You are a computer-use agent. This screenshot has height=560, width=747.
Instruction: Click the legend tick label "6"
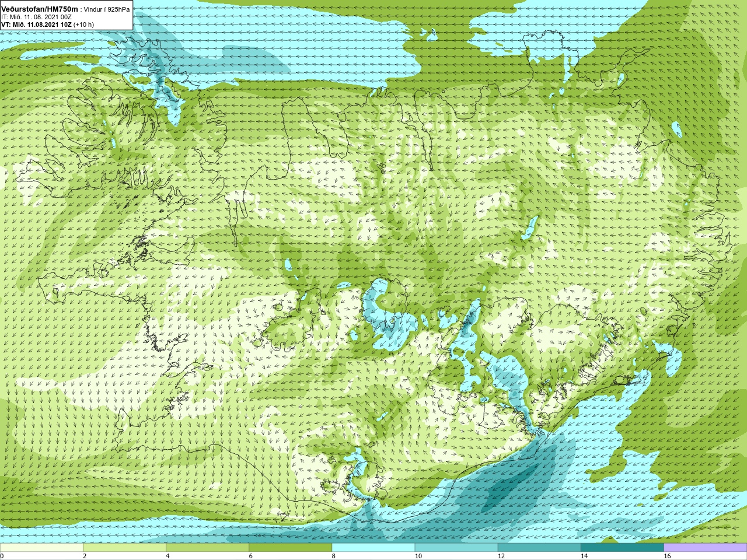(x=250, y=556)
